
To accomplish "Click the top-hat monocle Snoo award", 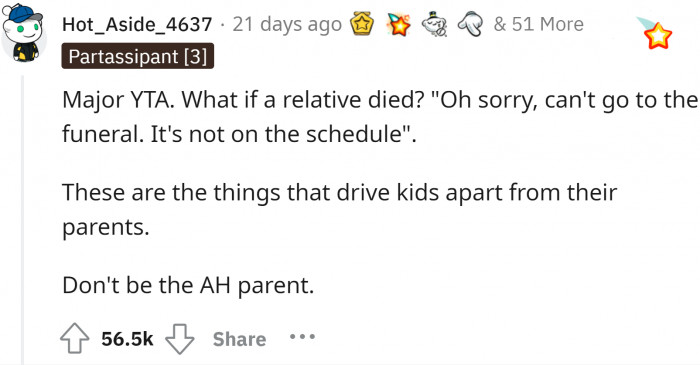I will (435, 25).
